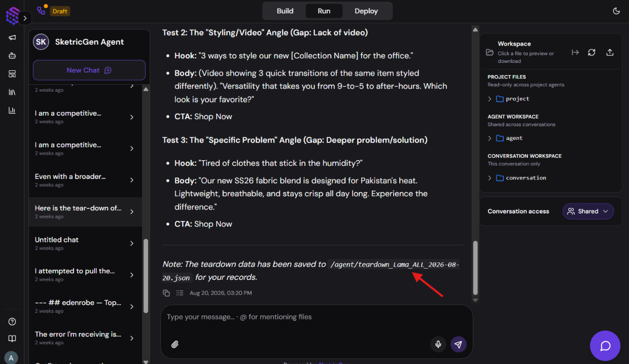The image size is (629, 364).
Task: Expand the project folder tree
Action: click(490, 99)
